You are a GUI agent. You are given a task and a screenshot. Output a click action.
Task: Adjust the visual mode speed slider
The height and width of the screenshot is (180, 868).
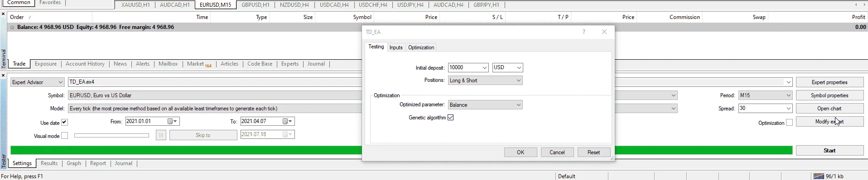click(x=111, y=135)
